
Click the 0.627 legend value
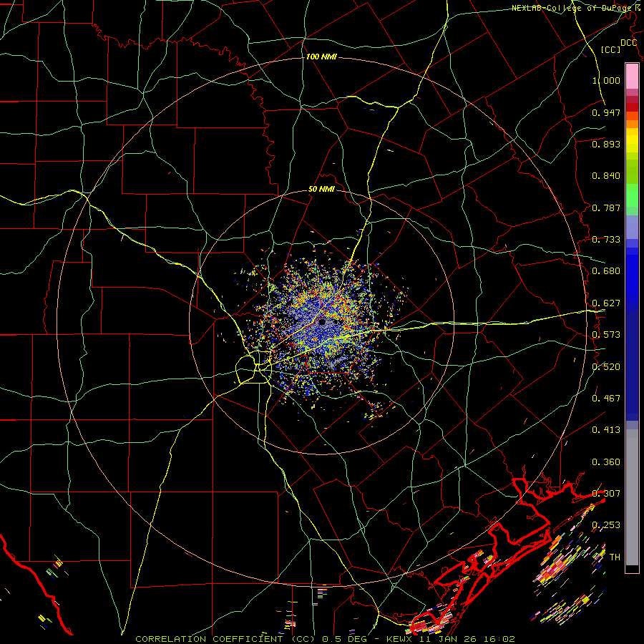(606, 303)
